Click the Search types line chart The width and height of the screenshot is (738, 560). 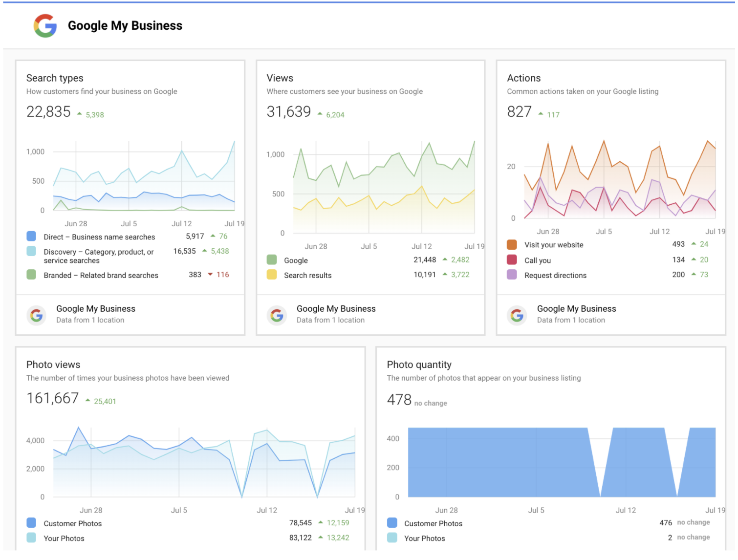pos(144,176)
